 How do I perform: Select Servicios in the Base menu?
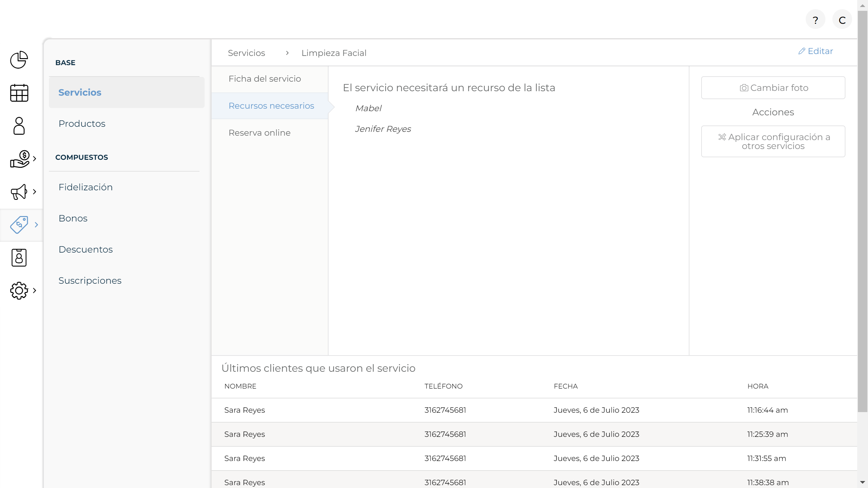127,92
